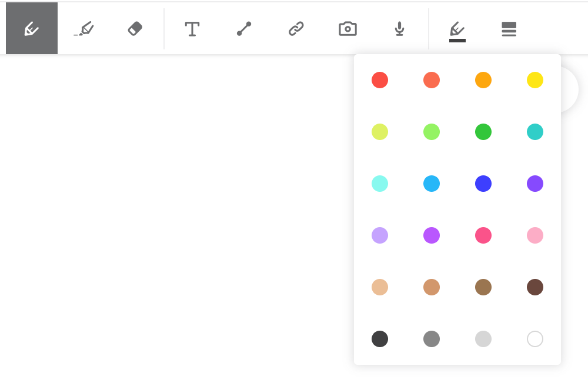Click the blank drawing canvas area
The width and height of the screenshot is (588, 386).
(x=176, y=224)
